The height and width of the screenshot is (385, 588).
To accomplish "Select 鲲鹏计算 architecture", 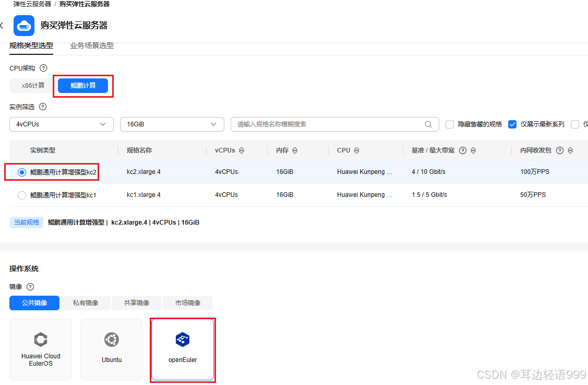I will [83, 86].
